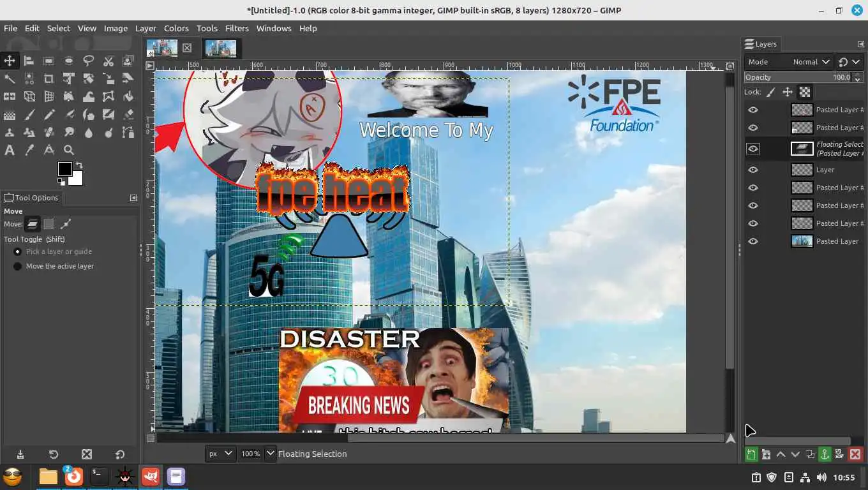868x490 pixels.
Task: Open the layer Mode Normal dropdown
Action: 789,62
